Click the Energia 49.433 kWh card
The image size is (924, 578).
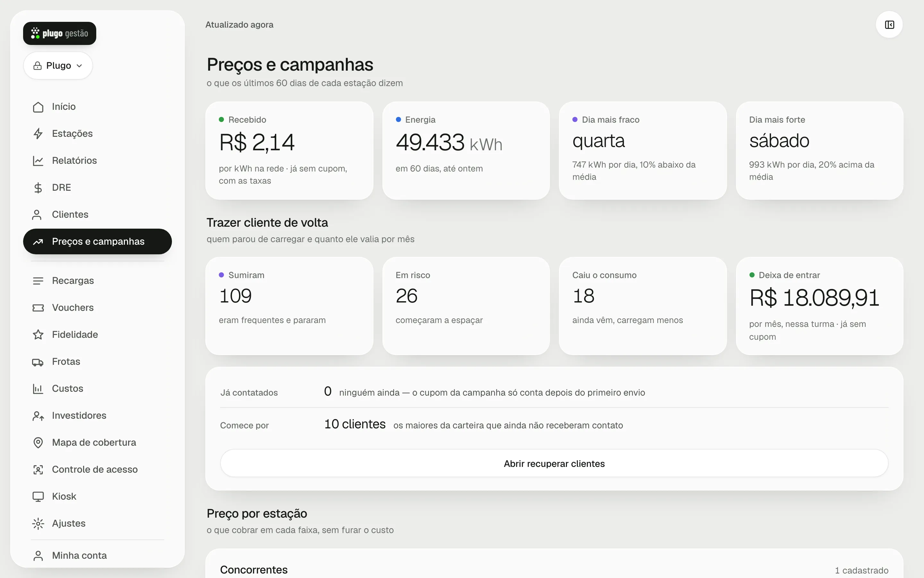[x=466, y=151]
